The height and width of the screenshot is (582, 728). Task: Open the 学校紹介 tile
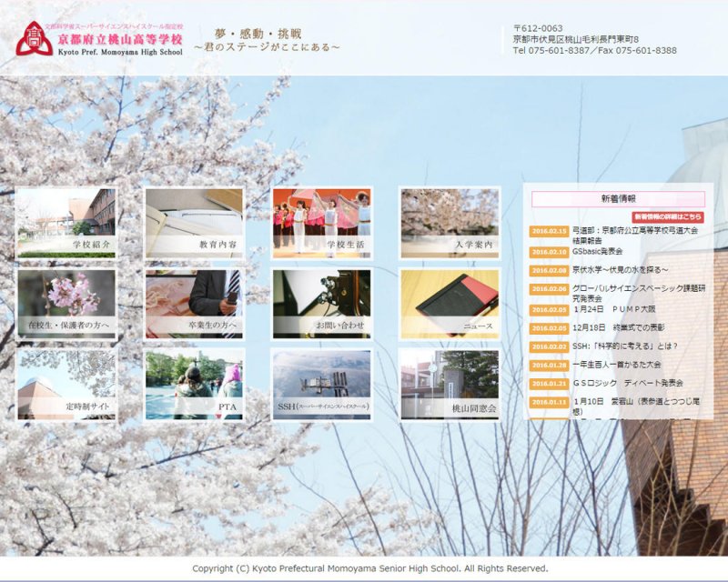66,223
